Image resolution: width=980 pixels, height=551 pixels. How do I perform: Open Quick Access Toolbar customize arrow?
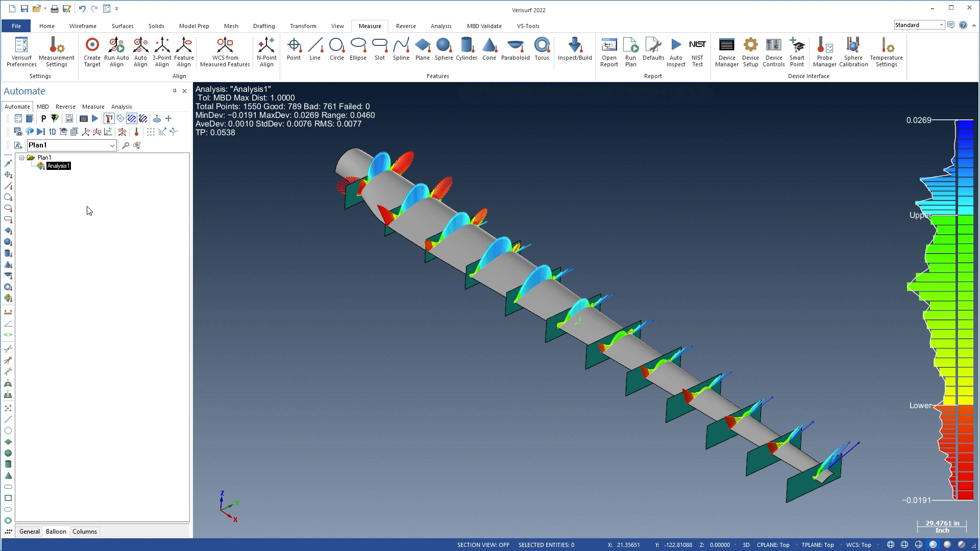click(117, 9)
